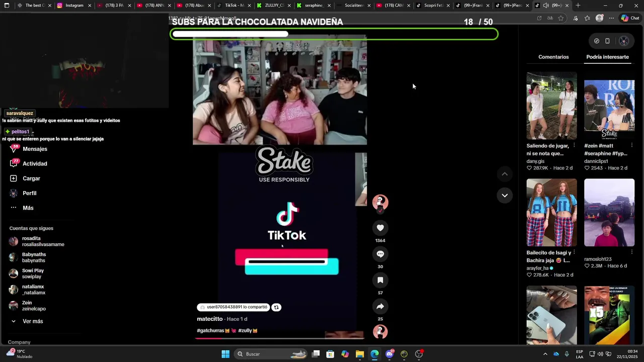Open #zein #matt #seraphine video thumbnail
The height and width of the screenshot is (362, 644).
tap(609, 106)
